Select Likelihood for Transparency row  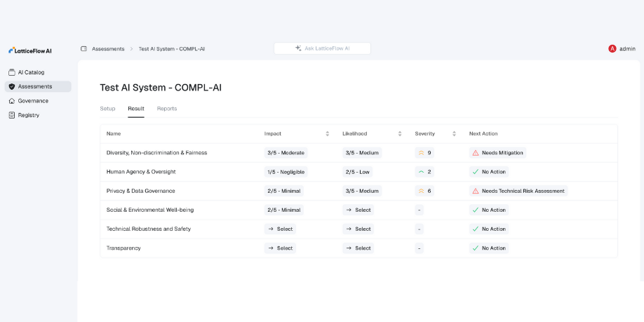tap(358, 248)
